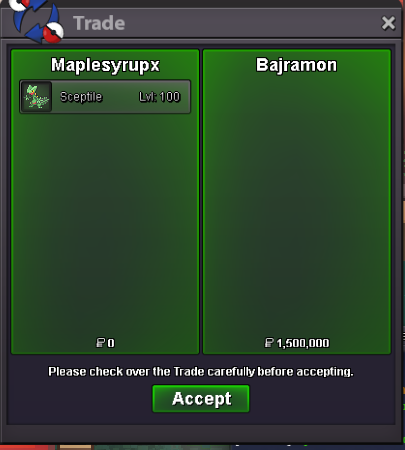The image size is (405, 450).
Task: Close the Trade window
Action: point(388,23)
